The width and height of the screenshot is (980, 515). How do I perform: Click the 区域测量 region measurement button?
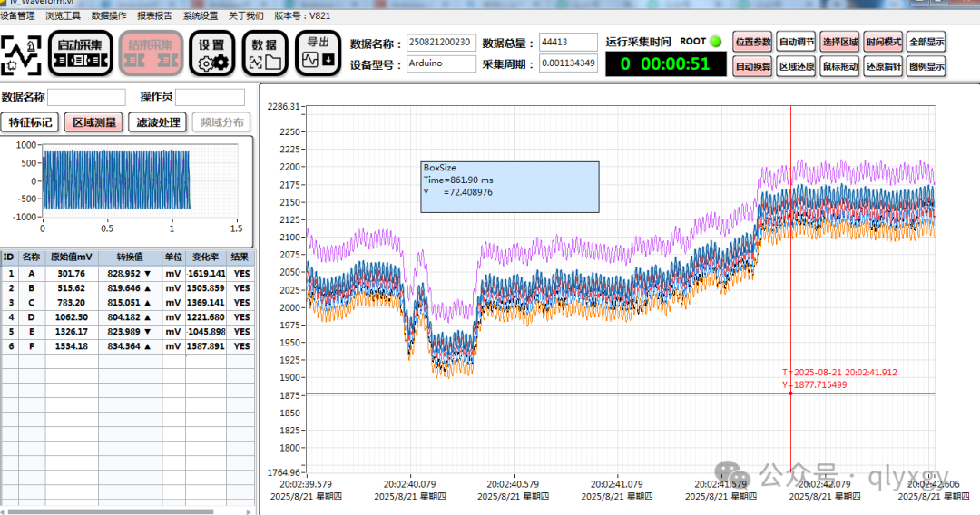click(x=94, y=122)
